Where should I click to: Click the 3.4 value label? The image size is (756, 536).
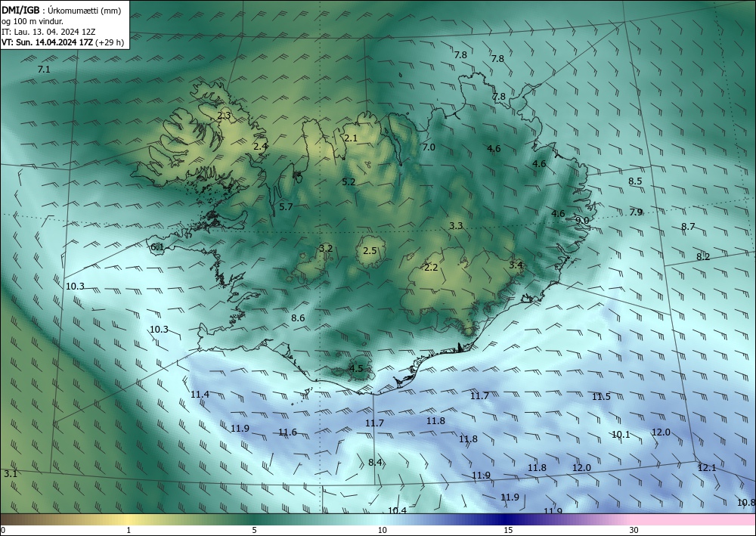click(516, 265)
